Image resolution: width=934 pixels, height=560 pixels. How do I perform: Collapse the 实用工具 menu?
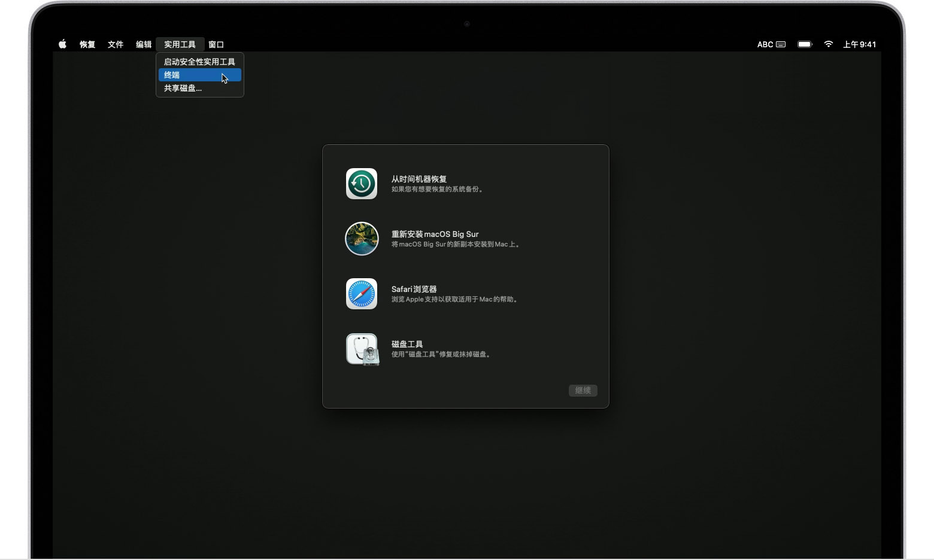click(180, 44)
